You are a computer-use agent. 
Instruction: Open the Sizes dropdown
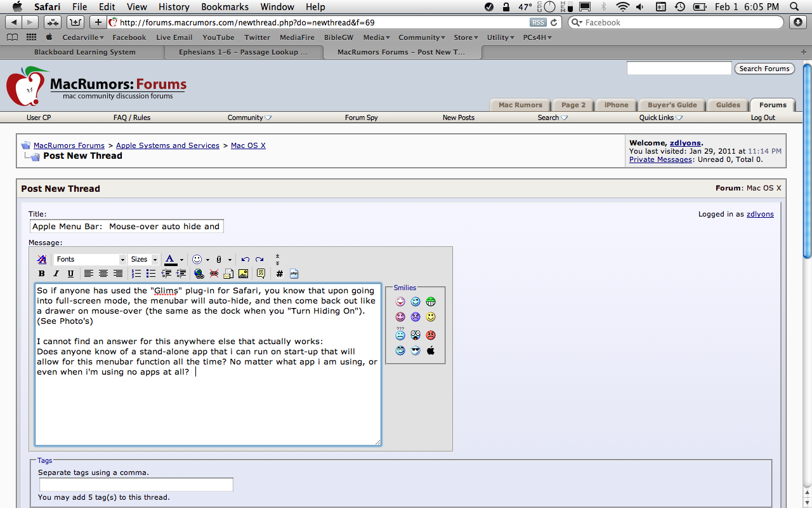144,259
